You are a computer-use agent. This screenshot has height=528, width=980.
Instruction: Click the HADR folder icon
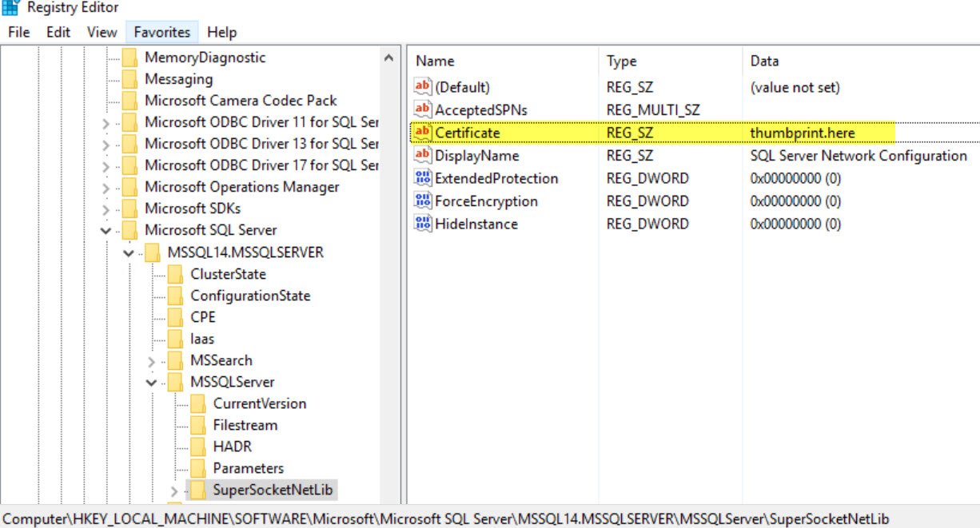pos(198,447)
